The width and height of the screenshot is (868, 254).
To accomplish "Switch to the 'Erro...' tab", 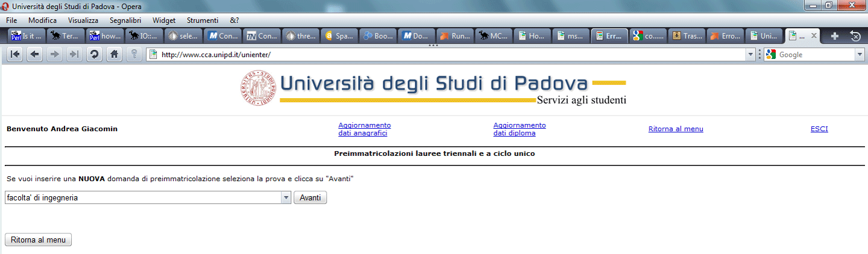I will (x=726, y=36).
